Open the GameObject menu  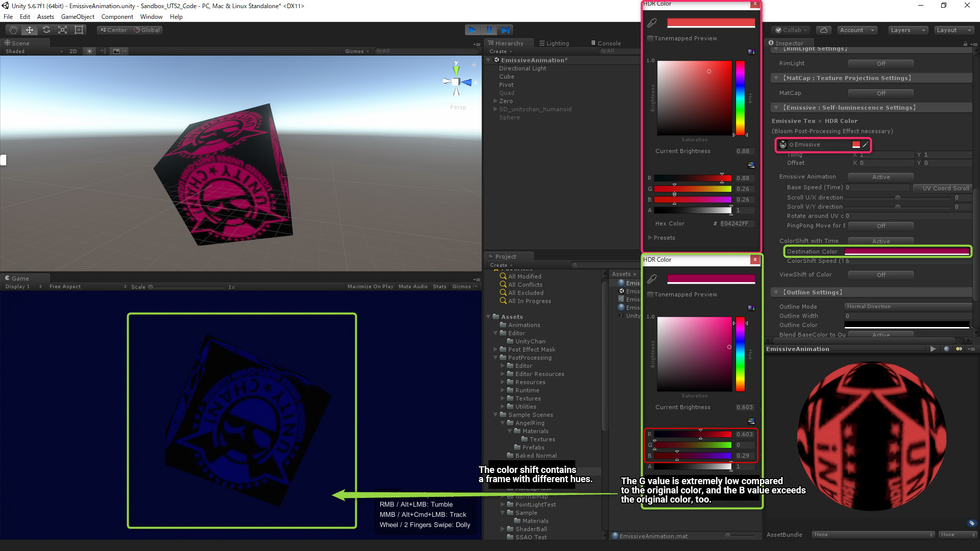78,17
